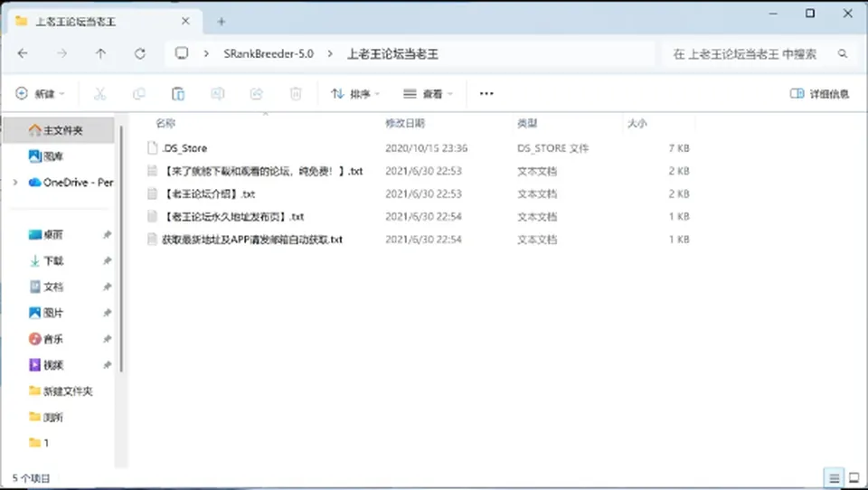Select 主文件夹 in the sidebar

(59, 130)
